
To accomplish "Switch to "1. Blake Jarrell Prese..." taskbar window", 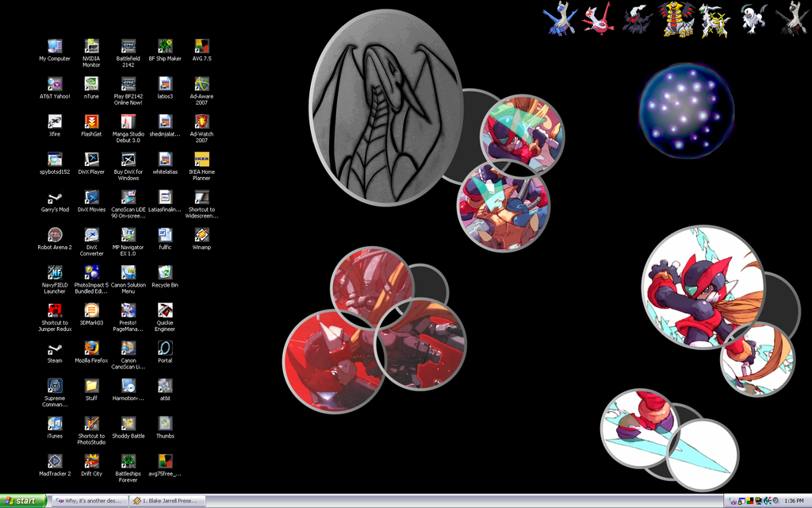I will [167, 501].
